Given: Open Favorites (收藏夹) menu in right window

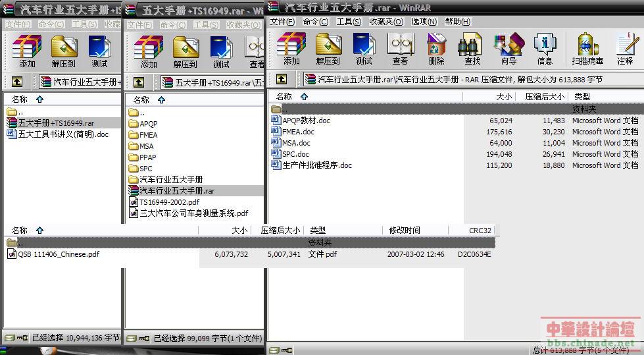Looking at the screenshot, I should [x=386, y=22].
